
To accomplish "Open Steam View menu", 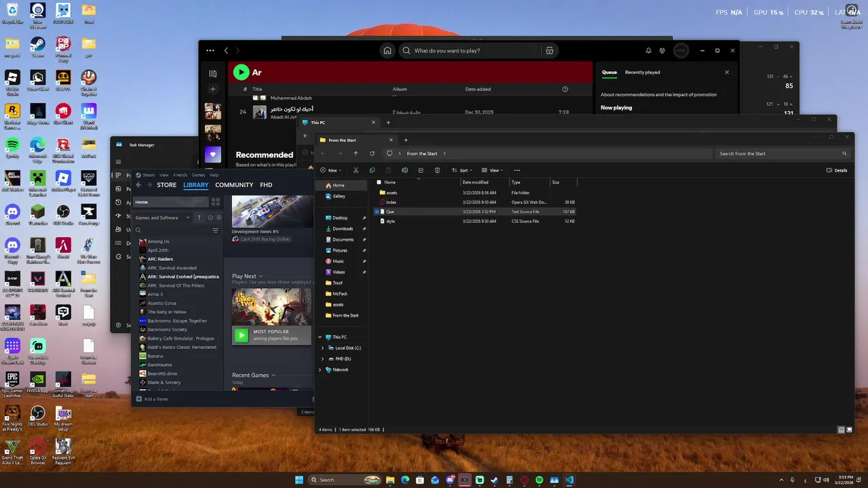I will coord(164,175).
